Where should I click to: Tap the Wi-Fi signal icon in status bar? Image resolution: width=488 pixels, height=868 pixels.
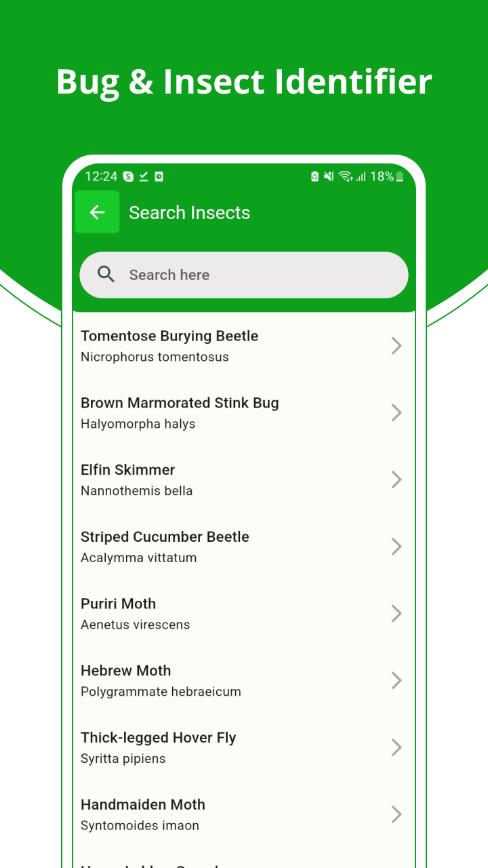click(346, 176)
